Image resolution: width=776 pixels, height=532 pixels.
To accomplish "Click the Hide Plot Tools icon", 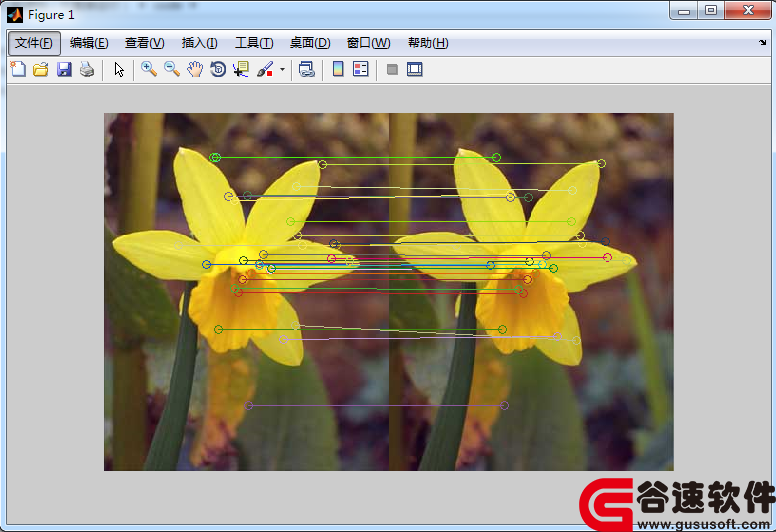I will pyautogui.click(x=392, y=69).
